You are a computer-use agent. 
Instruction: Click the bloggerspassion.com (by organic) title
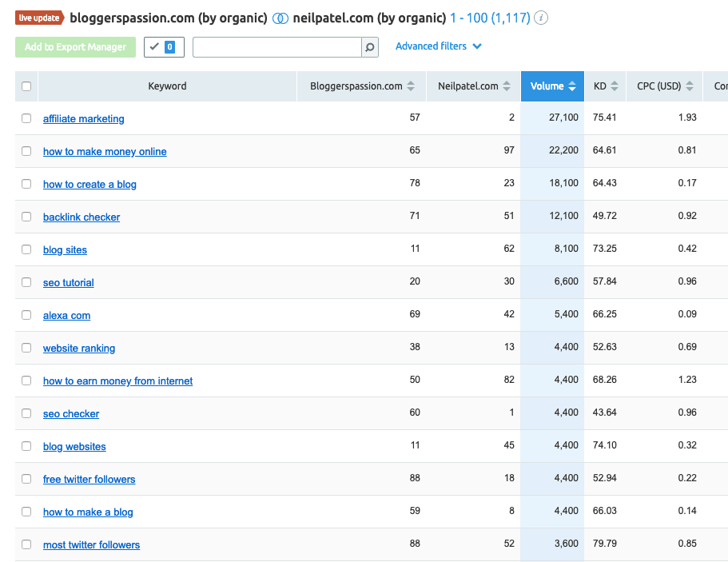(x=169, y=18)
